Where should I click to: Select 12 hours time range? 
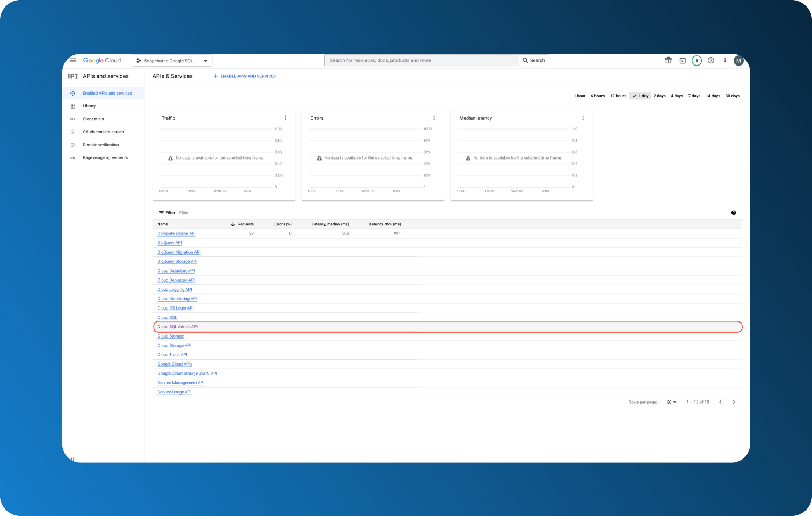point(618,96)
